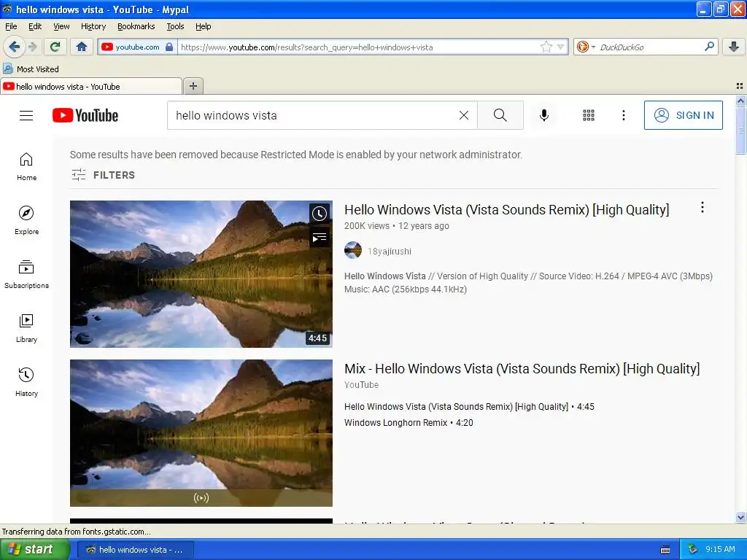Open the Most Visited bookmarks folder
The height and width of the screenshot is (560, 747).
coord(31,69)
